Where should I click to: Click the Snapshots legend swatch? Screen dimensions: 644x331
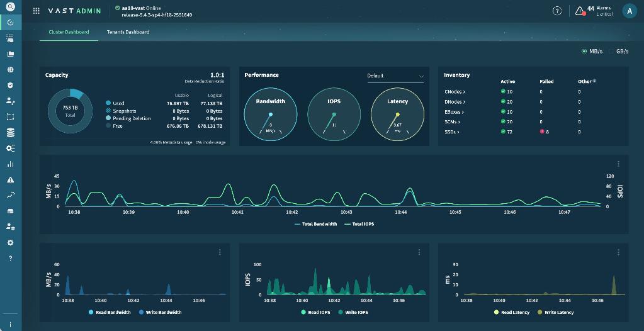point(108,111)
